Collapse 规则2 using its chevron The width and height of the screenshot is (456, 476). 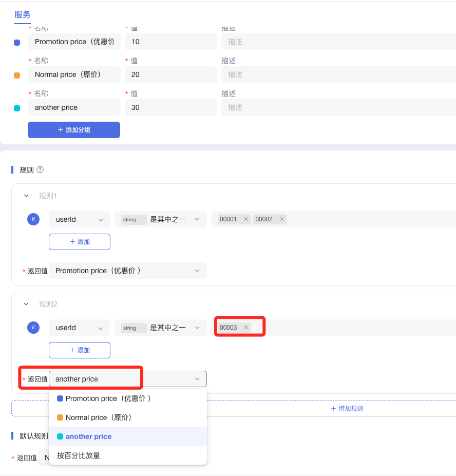pos(26,304)
